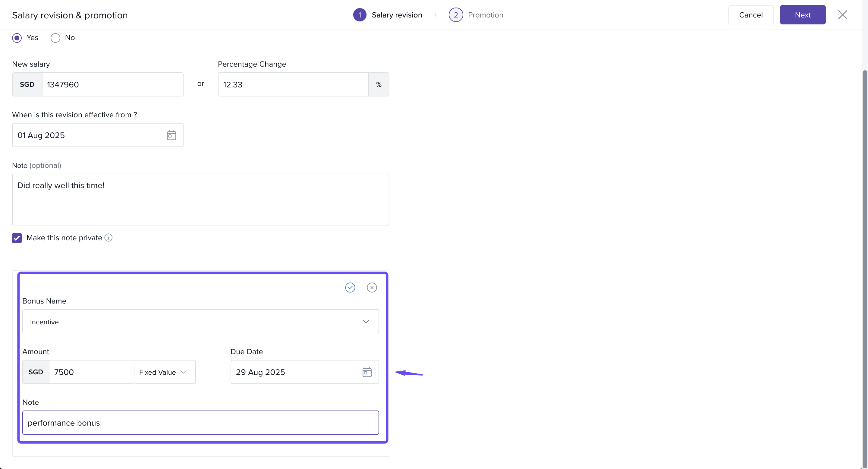
Task: Click the step 2 circle icon
Action: (x=456, y=15)
